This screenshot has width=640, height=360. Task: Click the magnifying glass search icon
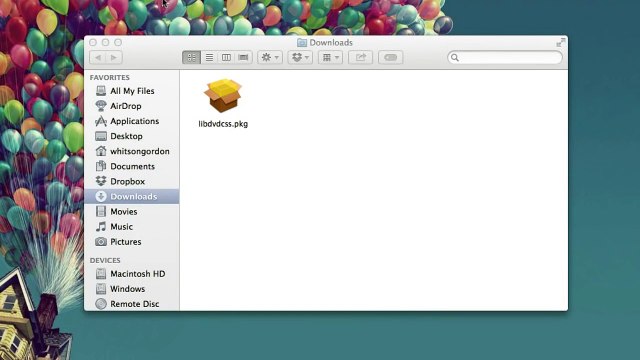(x=455, y=58)
